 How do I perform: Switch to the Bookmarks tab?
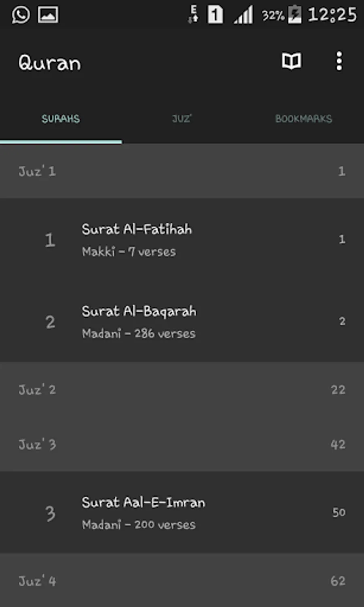coord(303,119)
